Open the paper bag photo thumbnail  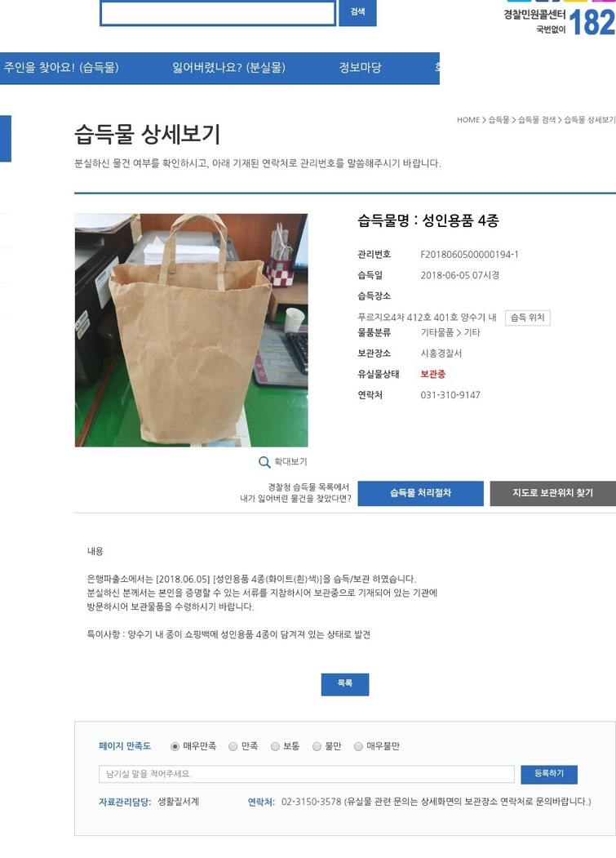[192, 330]
